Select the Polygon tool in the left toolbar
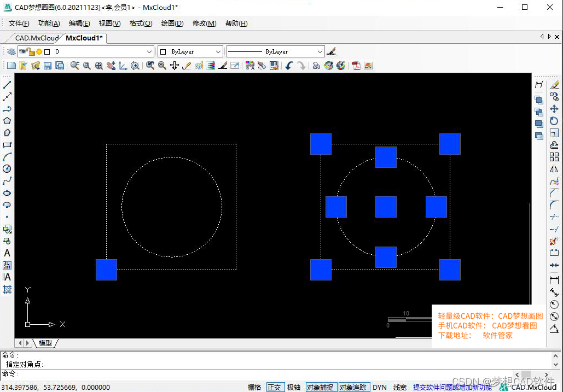Viewport: 563px width, 392px height. tap(7, 121)
